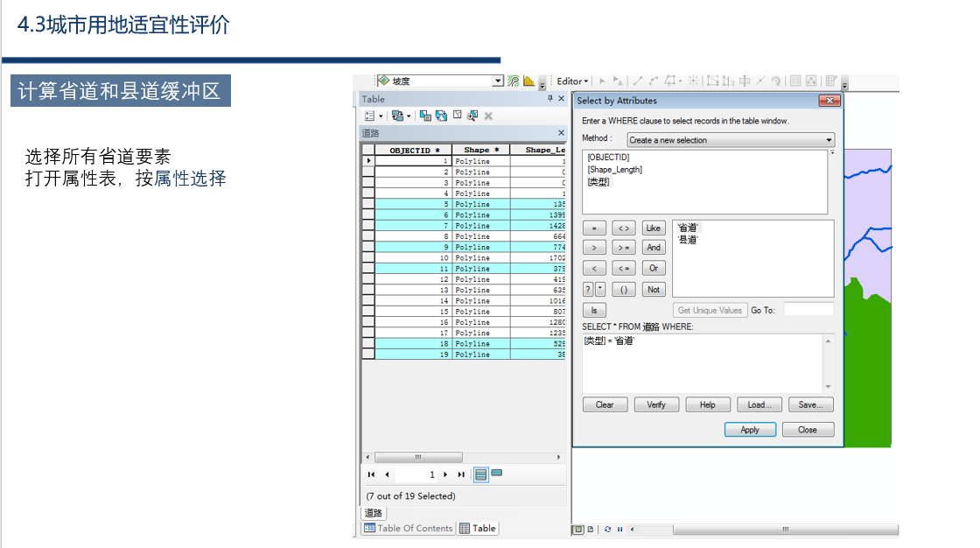Select the 道路 table tab
This screenshot has height=548, width=980.
coord(374,513)
